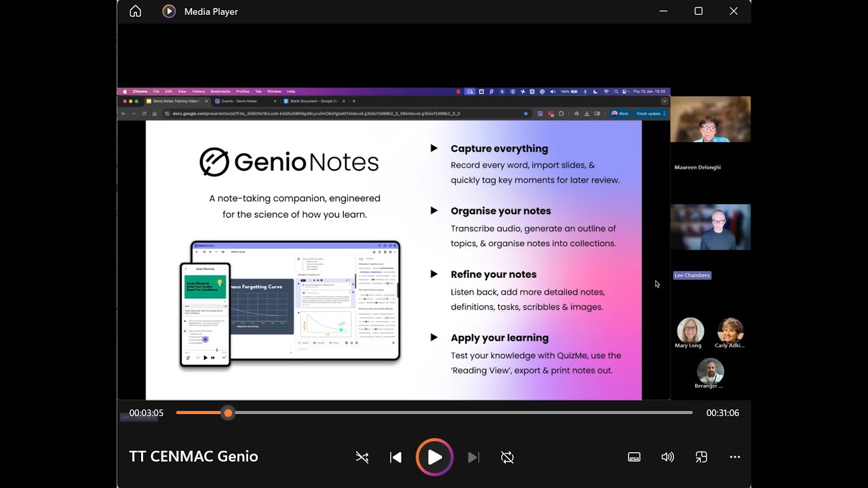Click the Finish update button in video
The height and width of the screenshot is (488, 868).
click(x=650, y=114)
